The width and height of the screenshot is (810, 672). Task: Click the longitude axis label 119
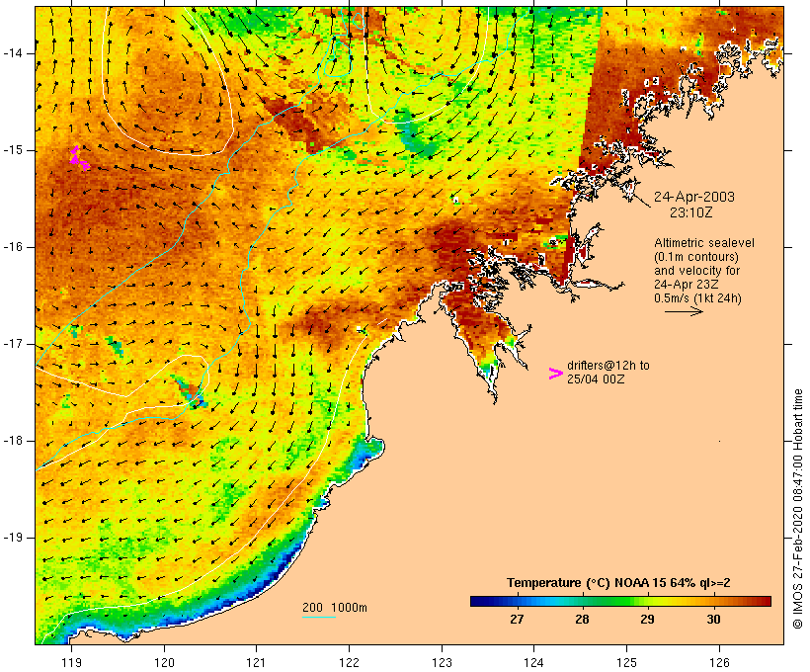pos(71,662)
